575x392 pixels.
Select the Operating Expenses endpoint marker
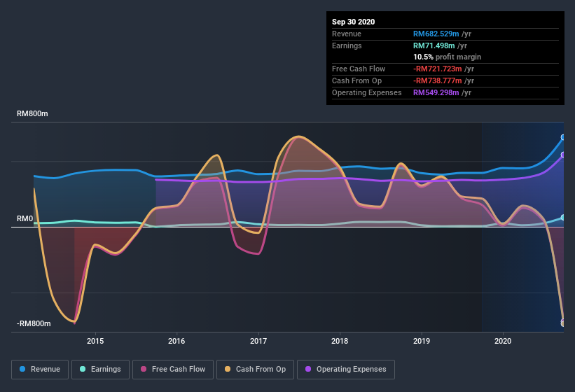point(563,155)
